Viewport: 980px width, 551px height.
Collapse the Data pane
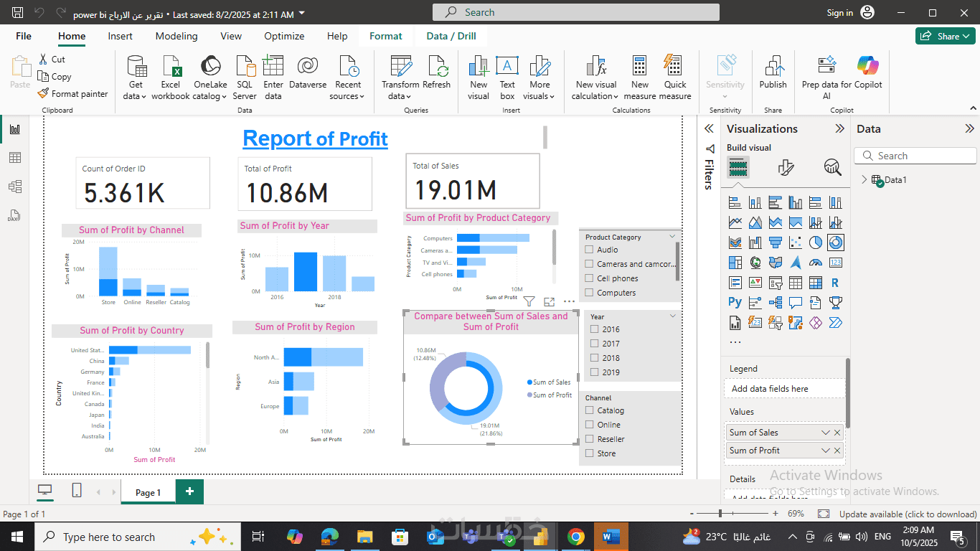pos(970,129)
